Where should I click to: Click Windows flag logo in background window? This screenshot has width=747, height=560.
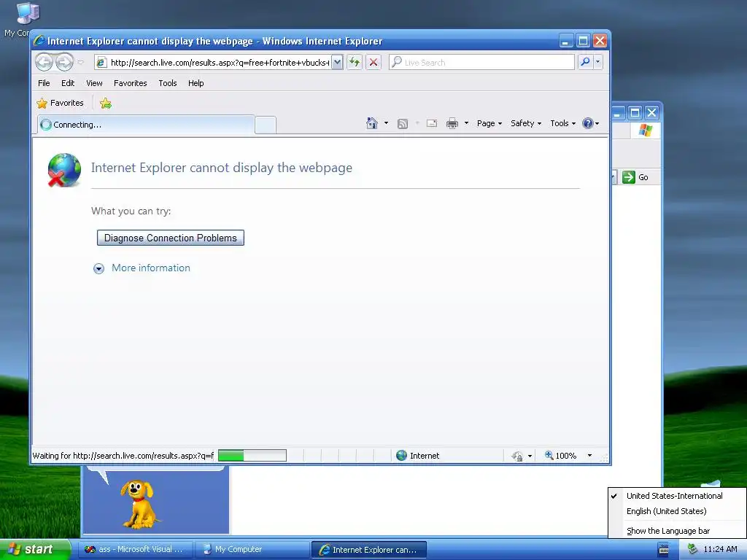[645, 130]
